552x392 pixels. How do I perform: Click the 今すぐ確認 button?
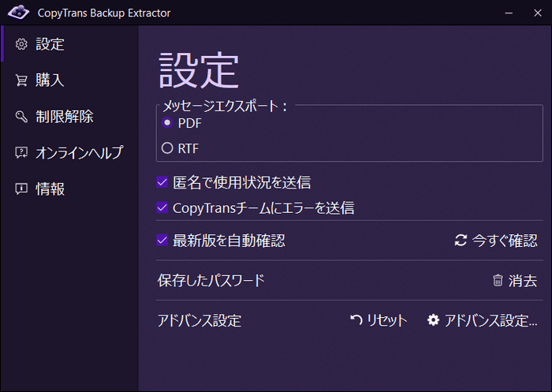click(496, 241)
